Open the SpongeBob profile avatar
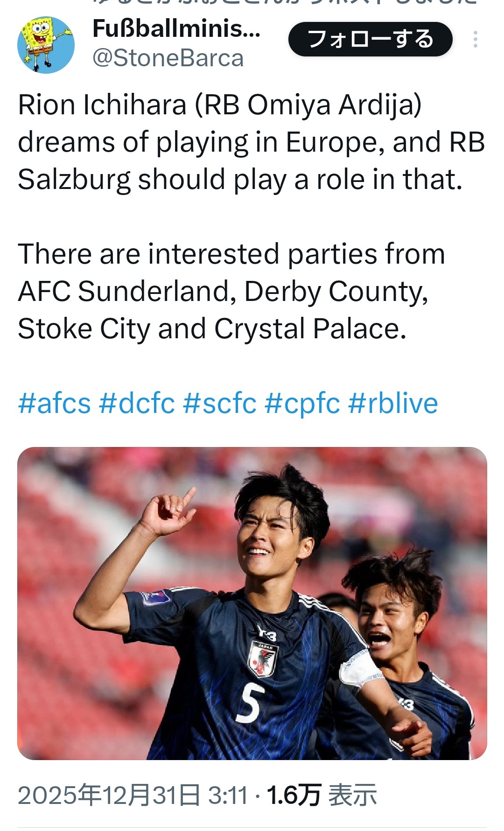The height and width of the screenshot is (831, 504). 46,45
